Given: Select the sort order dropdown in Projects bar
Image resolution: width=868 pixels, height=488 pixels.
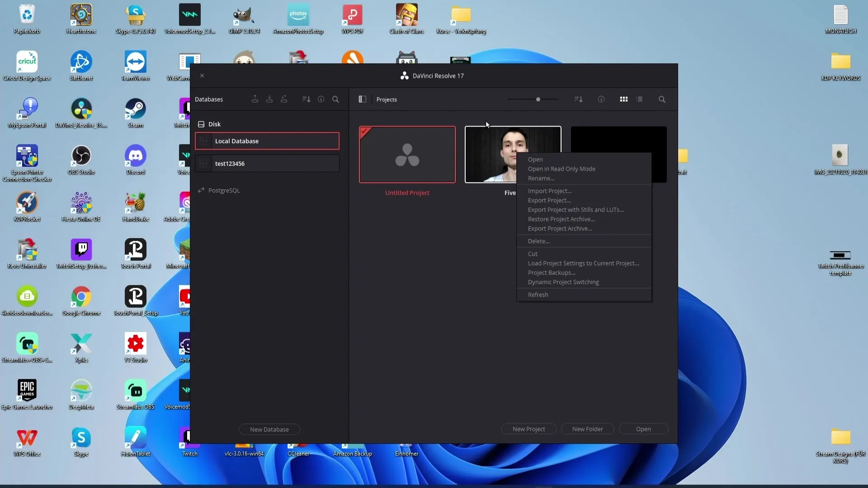Looking at the screenshot, I should coord(578,99).
